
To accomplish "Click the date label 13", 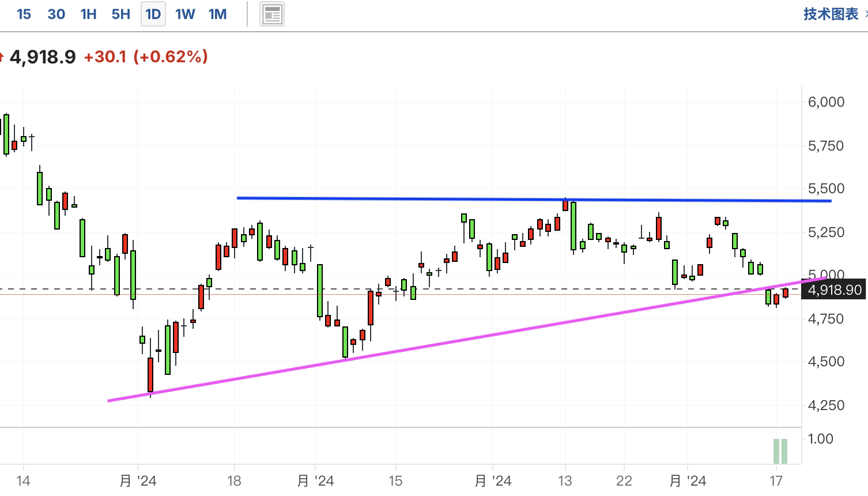I will (x=565, y=481).
